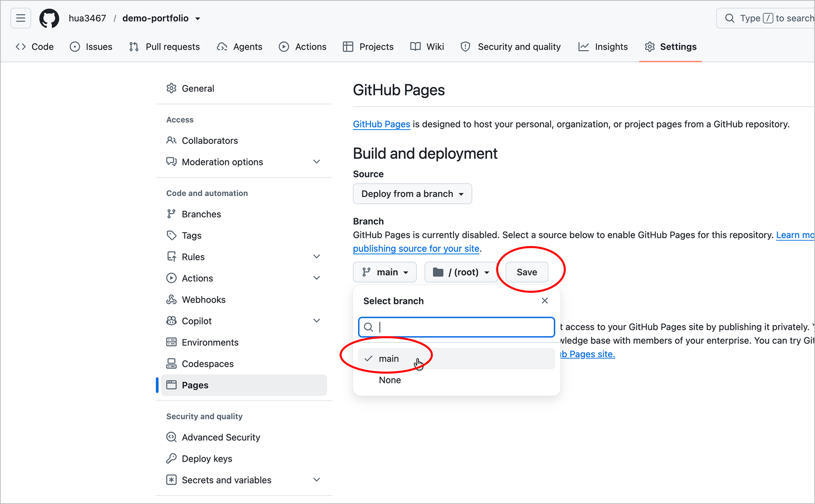Expand the Rules chevron
Image resolution: width=815 pixels, height=504 pixels.
pyautogui.click(x=317, y=257)
